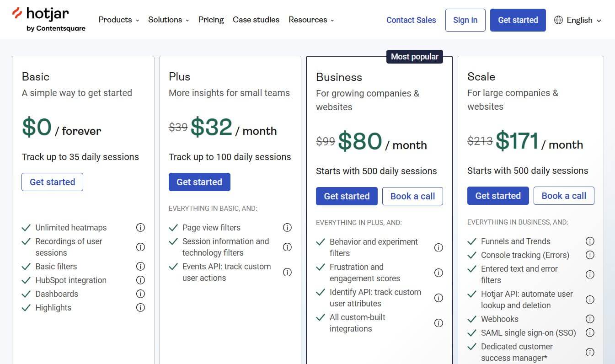Show info for Behavior and experiment filters
Viewport: 615px width, 364px height.
pos(439,247)
